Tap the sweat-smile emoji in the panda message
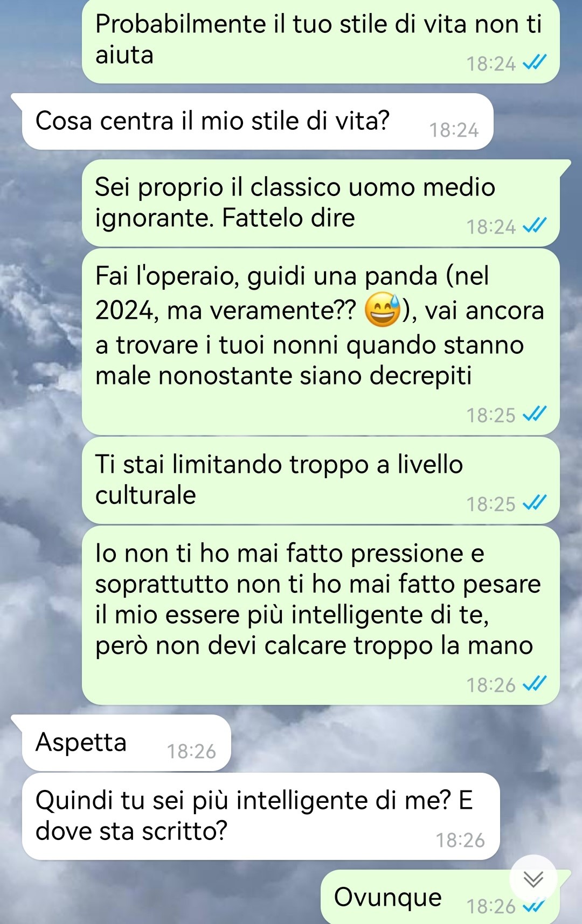Screen dimensions: 582x924 click(383, 311)
